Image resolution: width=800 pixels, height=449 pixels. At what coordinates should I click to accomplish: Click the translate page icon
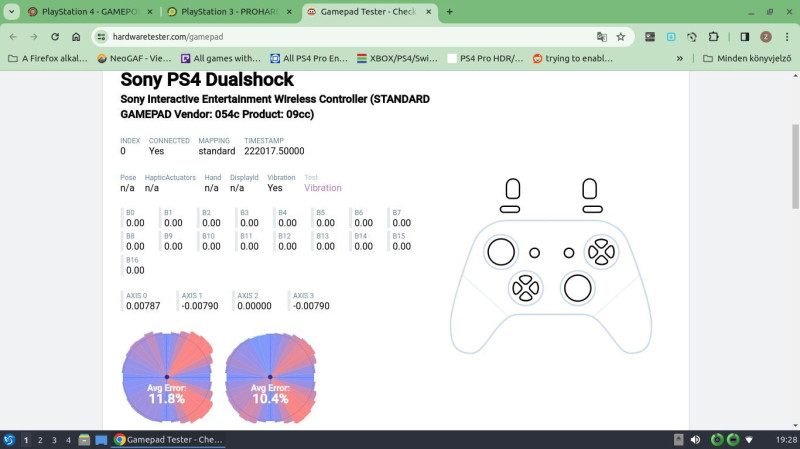pyautogui.click(x=602, y=37)
